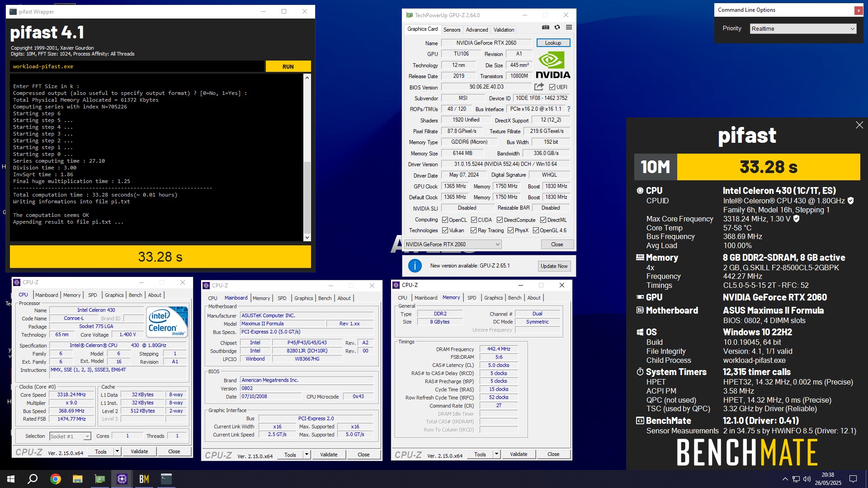Select About tab in CPU-Z Memory window
The height and width of the screenshot is (488, 868).
(534, 298)
